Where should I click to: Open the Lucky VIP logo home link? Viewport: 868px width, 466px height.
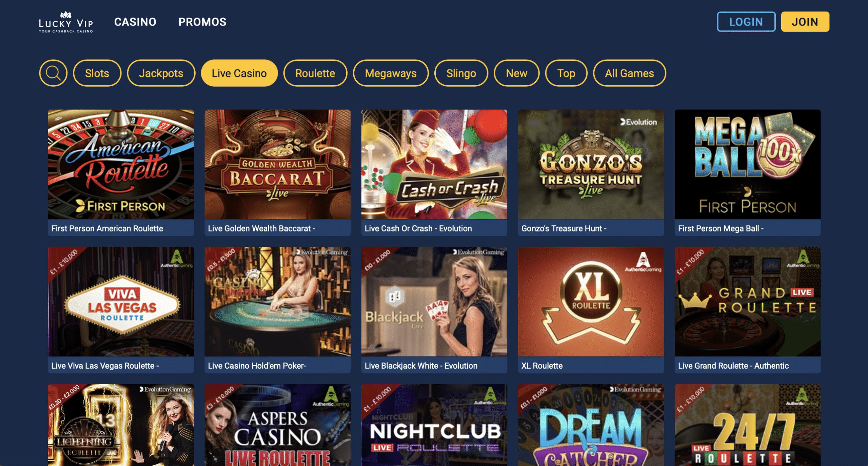coord(66,22)
